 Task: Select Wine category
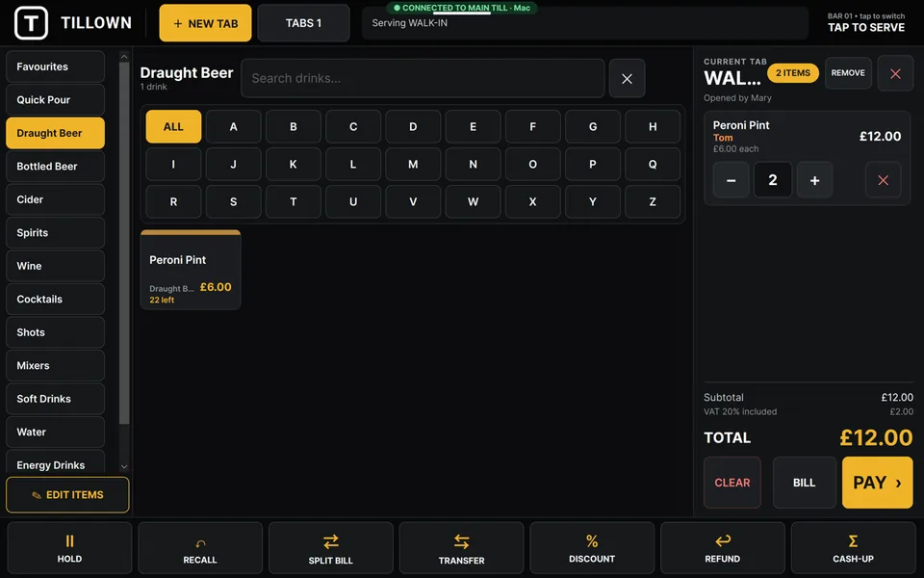point(56,266)
